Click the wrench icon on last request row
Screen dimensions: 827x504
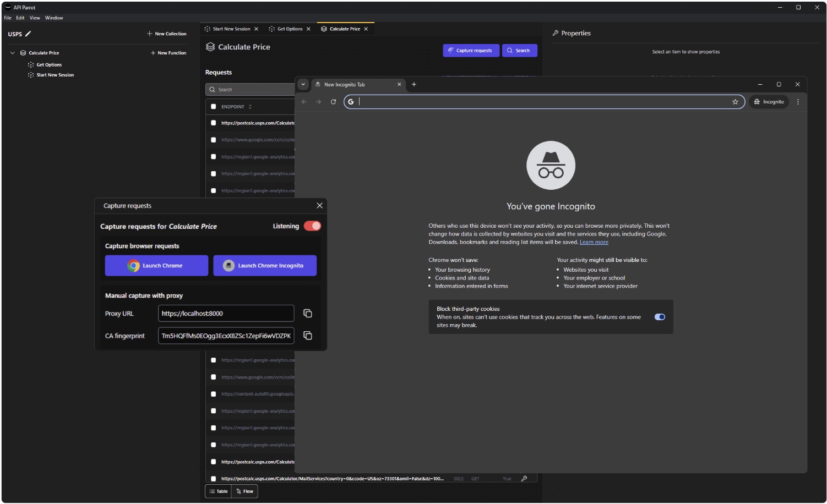coord(524,479)
